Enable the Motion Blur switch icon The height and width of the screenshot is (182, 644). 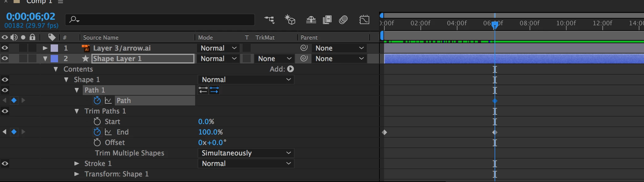343,20
